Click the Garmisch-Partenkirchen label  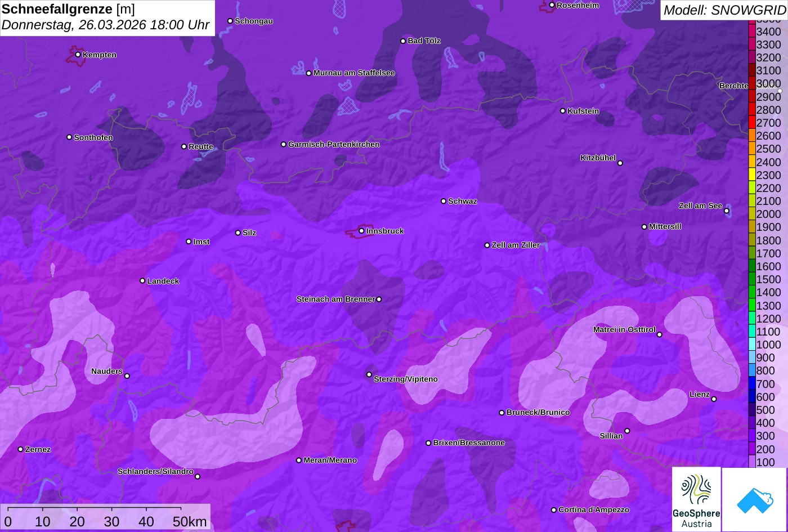334,145
